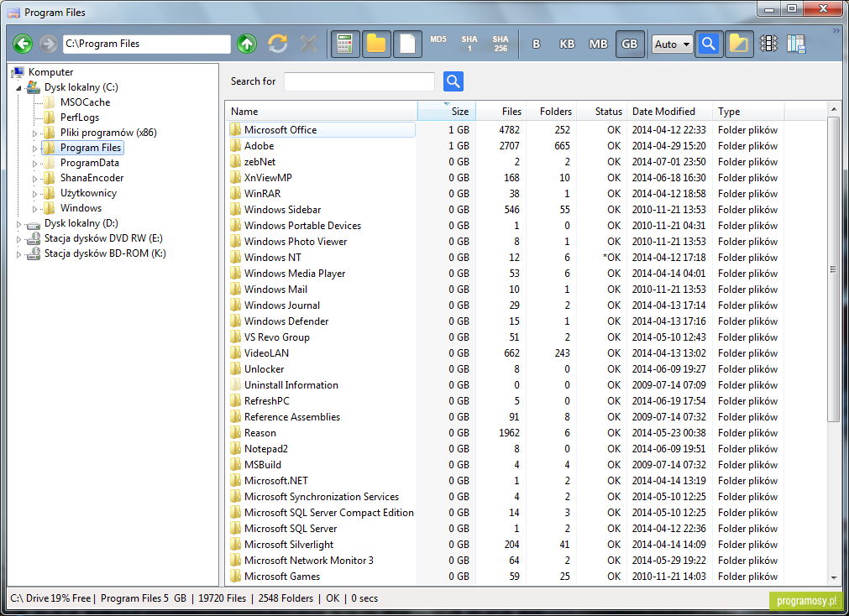Display sizes in MB
This screenshot has height=616, width=849.
pos(598,44)
